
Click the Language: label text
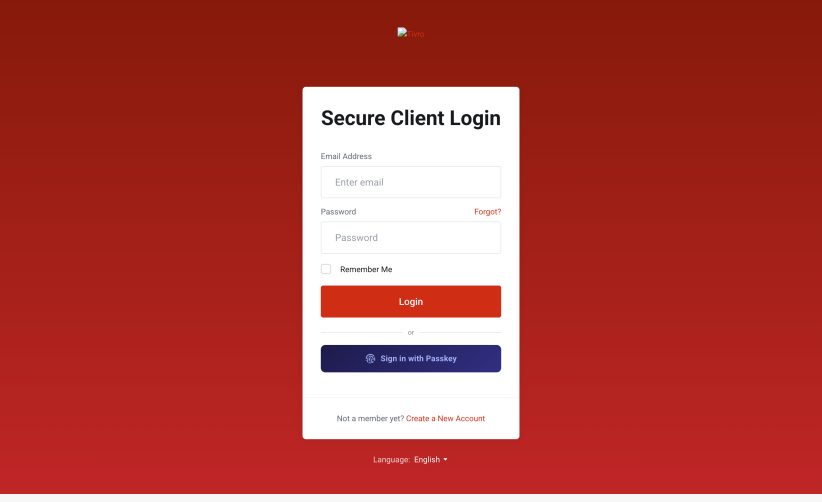[392, 460]
